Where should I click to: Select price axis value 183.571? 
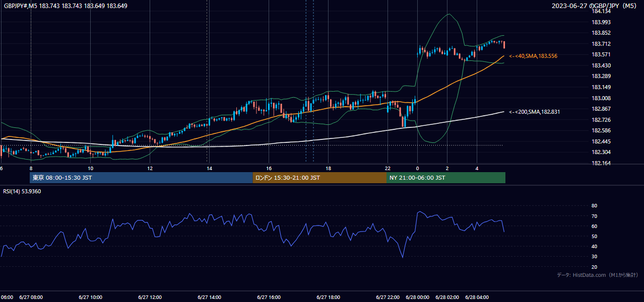coord(601,55)
